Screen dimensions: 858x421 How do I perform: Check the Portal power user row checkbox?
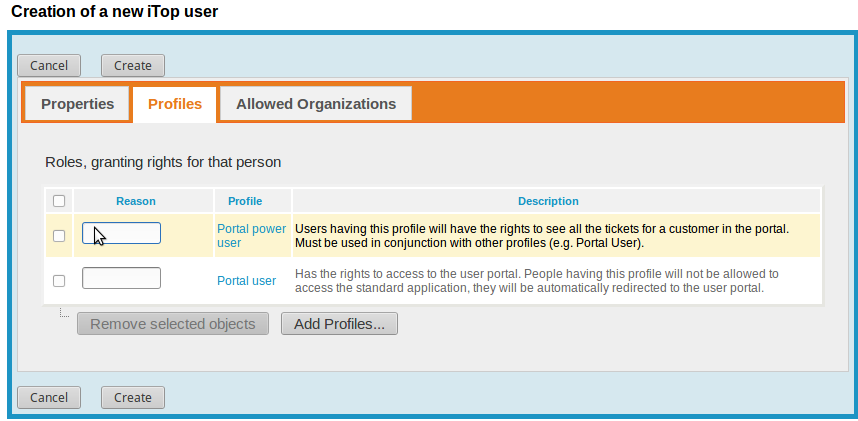coord(59,236)
